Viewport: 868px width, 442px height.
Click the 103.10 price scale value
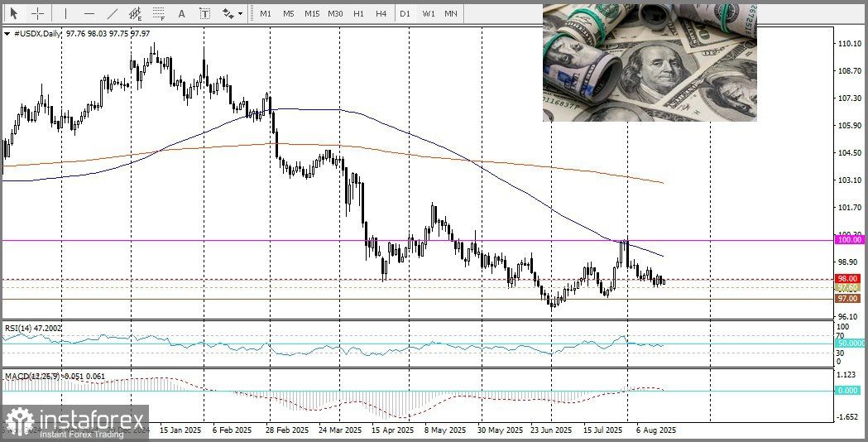851,180
